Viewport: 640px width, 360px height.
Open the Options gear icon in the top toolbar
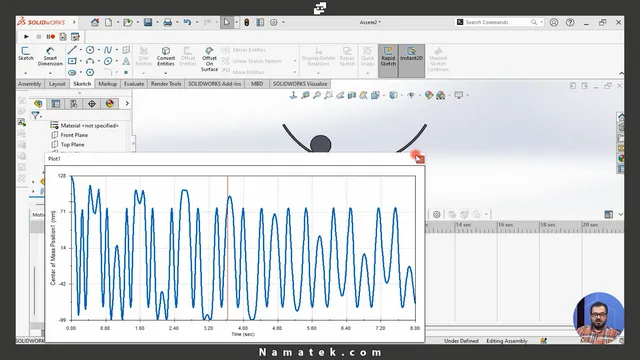pos(273,22)
